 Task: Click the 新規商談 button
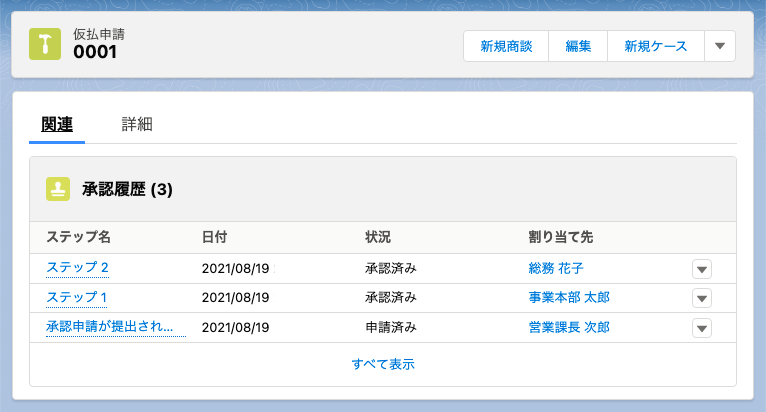pyautogui.click(x=506, y=46)
